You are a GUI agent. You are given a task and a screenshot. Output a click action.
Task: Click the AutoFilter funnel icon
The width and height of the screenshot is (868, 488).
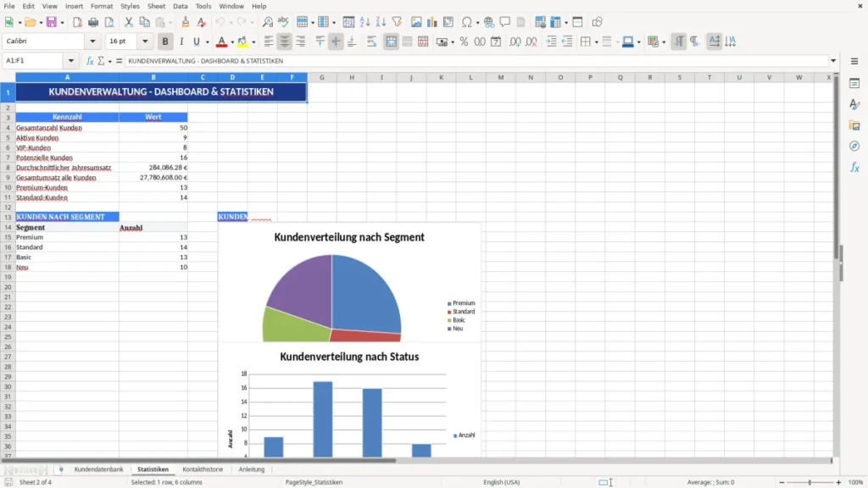click(397, 22)
